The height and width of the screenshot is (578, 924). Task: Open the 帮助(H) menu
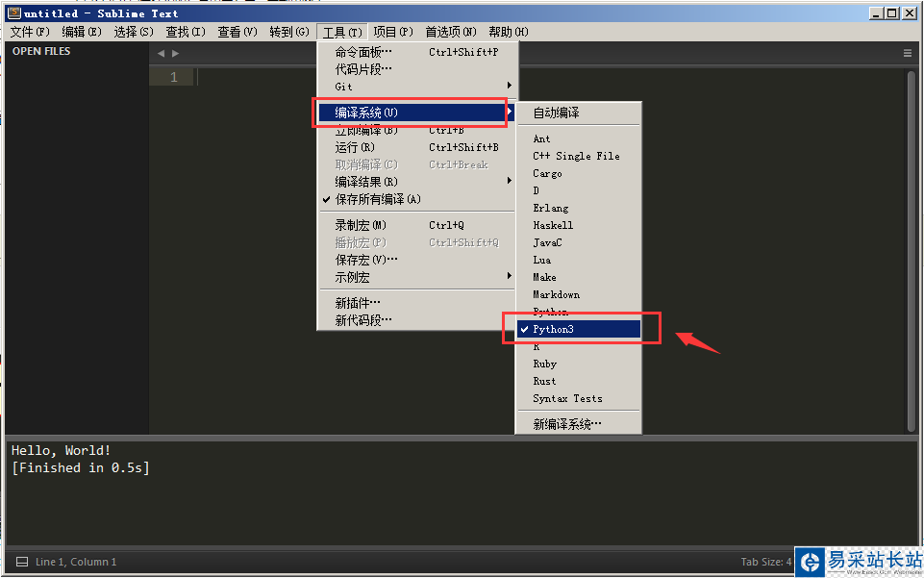(x=509, y=32)
